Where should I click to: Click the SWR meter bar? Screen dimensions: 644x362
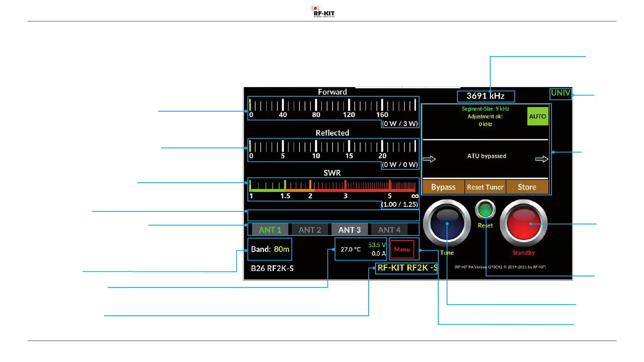333,186
